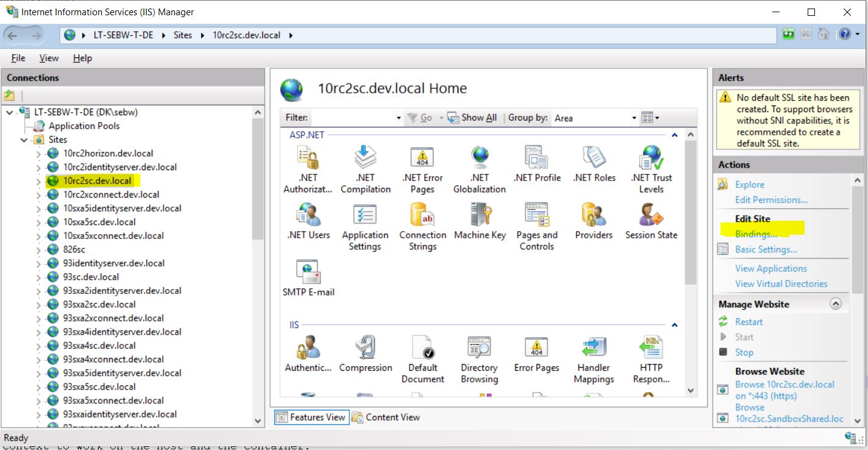Open the View menu
The height and width of the screenshot is (450, 868).
[x=49, y=58]
